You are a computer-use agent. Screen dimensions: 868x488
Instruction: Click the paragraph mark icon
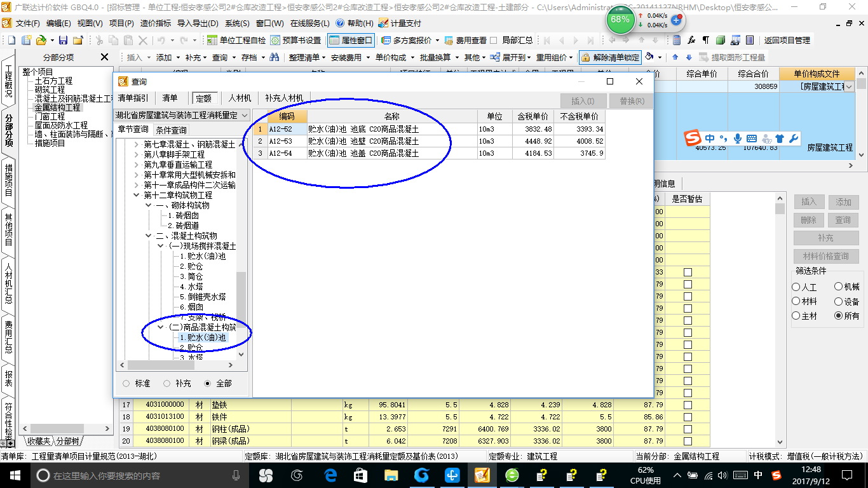pyautogui.click(x=705, y=40)
